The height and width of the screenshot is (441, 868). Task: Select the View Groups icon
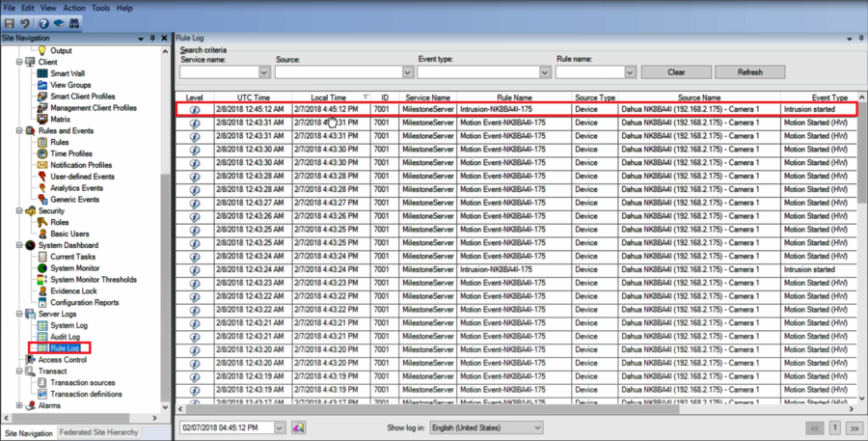[x=42, y=85]
